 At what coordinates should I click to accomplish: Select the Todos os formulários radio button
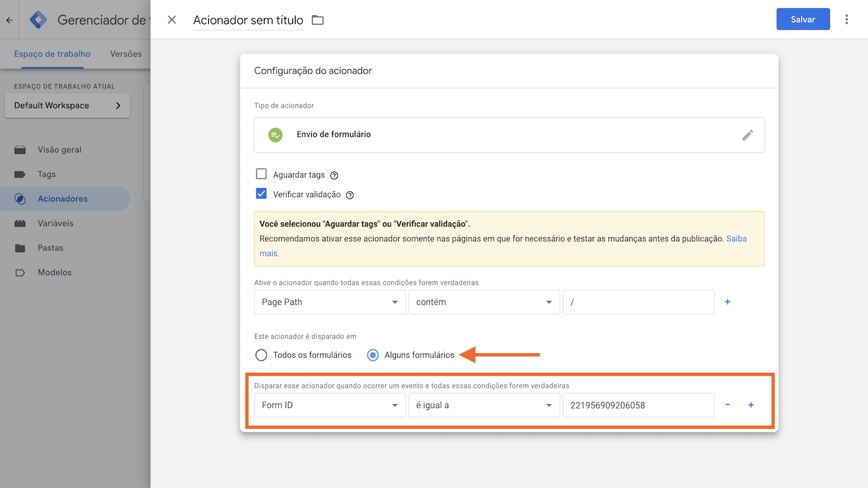point(261,354)
